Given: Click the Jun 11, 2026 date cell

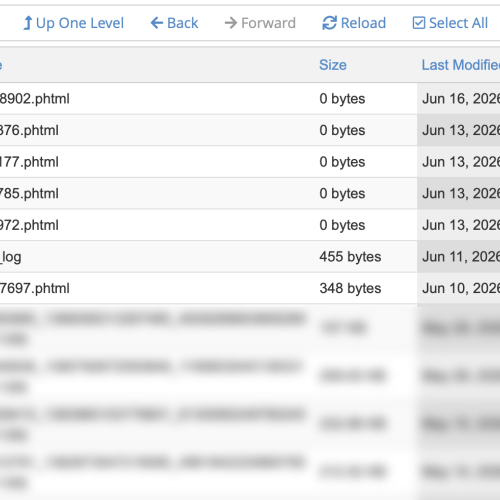Looking at the screenshot, I should [461, 257].
